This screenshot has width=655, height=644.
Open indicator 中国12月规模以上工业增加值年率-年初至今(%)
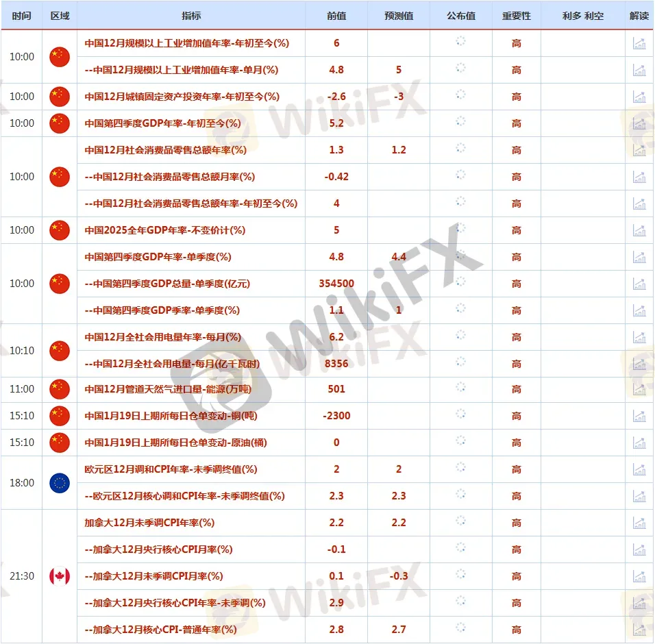pyautogui.click(x=187, y=43)
